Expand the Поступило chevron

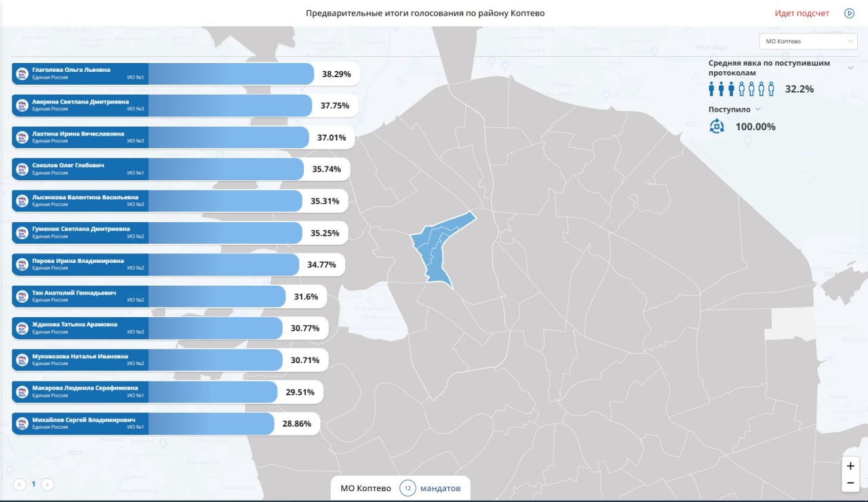758,109
